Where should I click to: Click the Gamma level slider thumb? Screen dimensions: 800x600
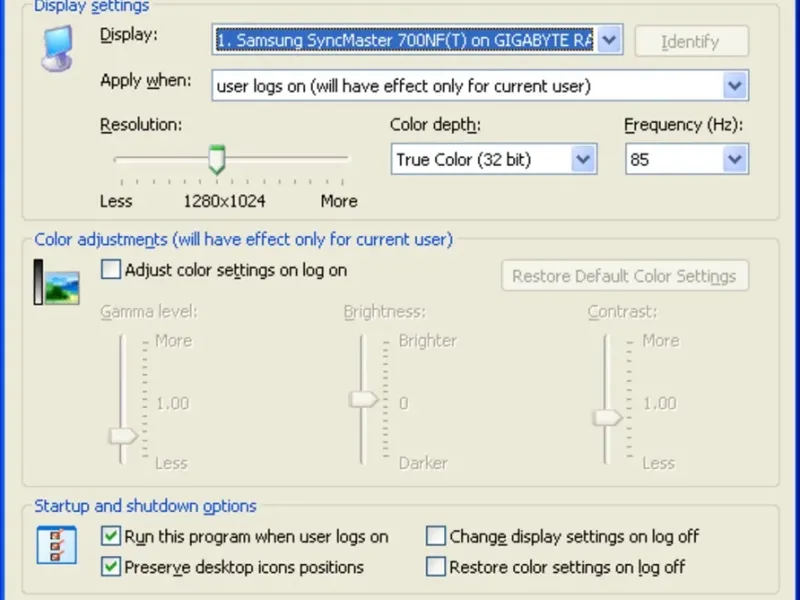(x=123, y=436)
